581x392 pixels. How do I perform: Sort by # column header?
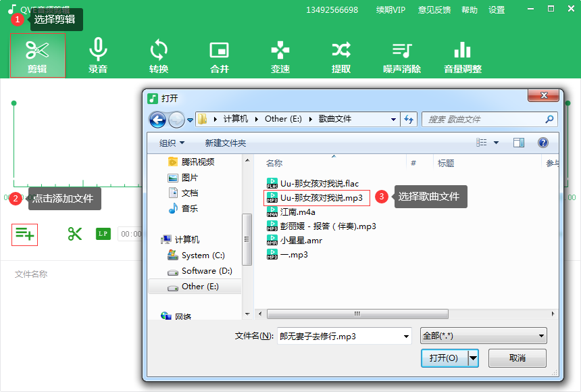[x=413, y=163]
